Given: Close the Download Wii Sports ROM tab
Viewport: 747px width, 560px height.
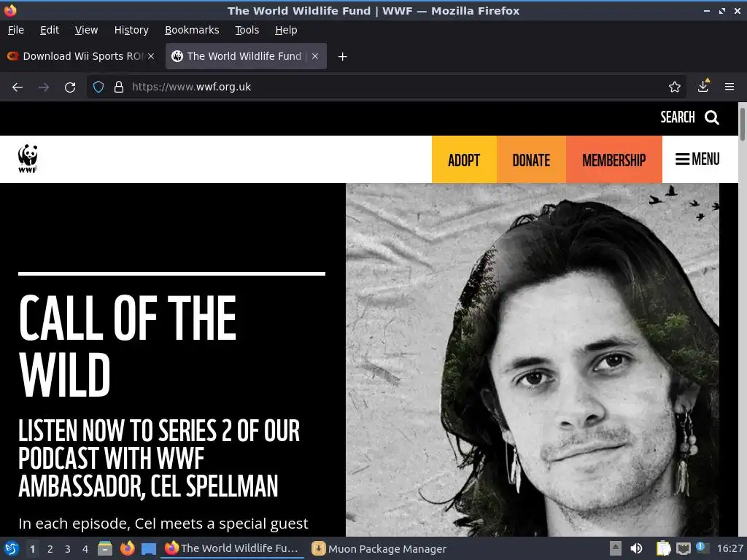Looking at the screenshot, I should pyautogui.click(x=151, y=56).
